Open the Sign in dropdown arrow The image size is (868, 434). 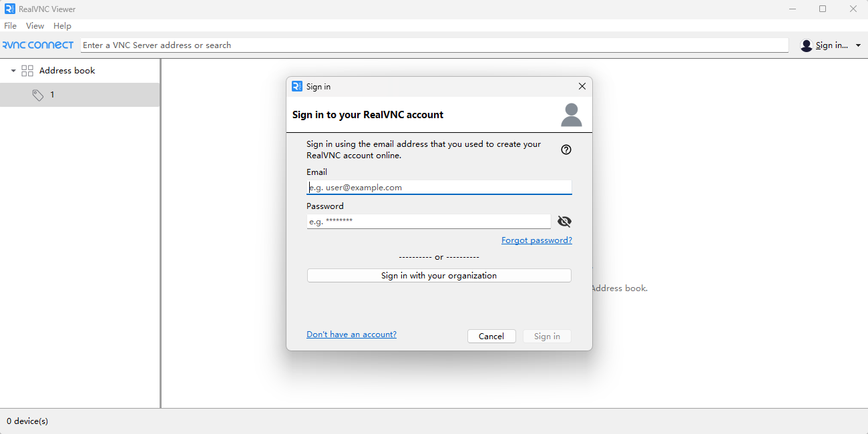[x=858, y=45]
